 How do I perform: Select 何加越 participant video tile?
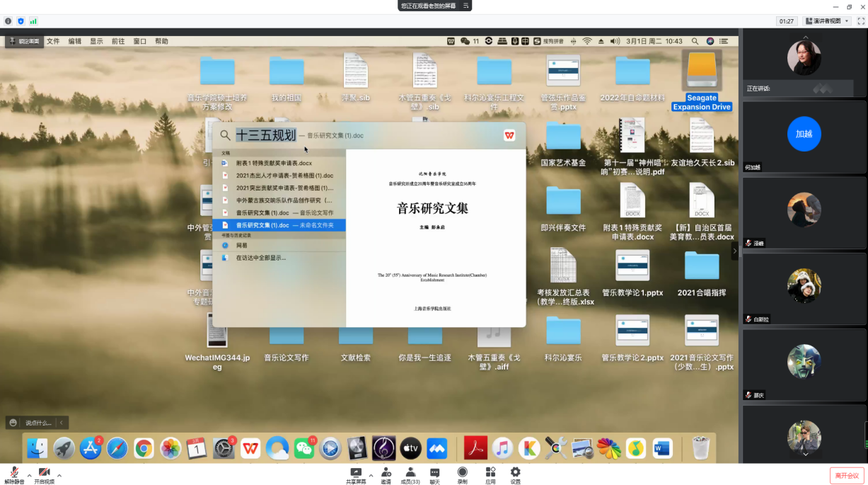click(804, 136)
